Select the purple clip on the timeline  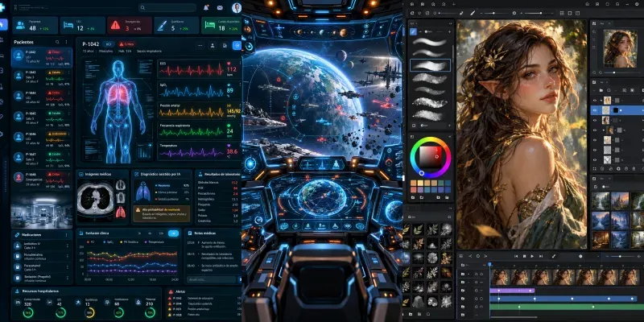click(x=512, y=291)
